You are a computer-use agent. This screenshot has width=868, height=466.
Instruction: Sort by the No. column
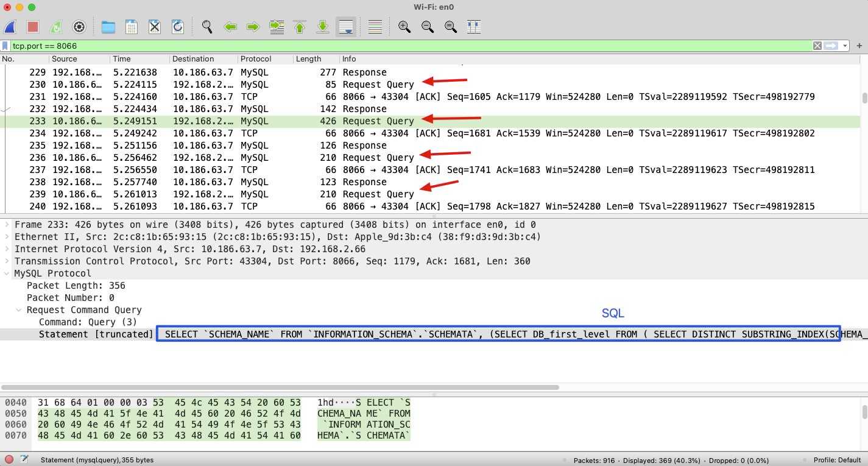point(24,59)
